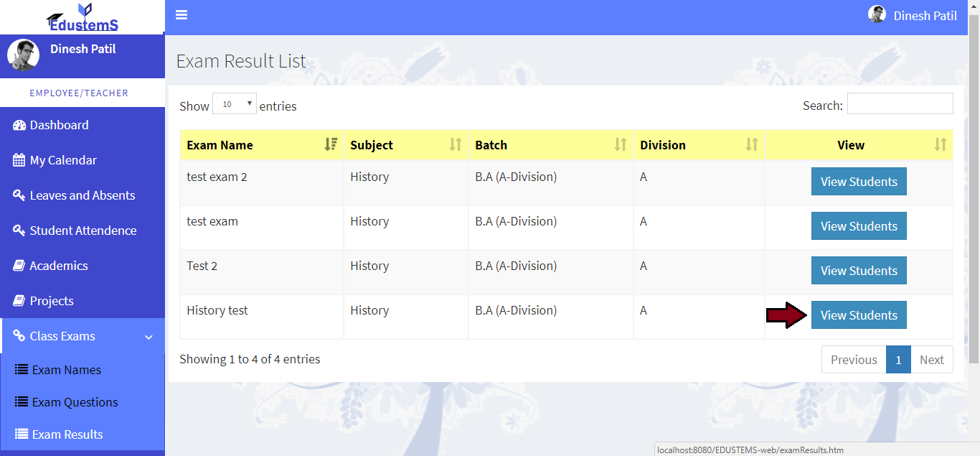Screen dimensions: 980x456
Task: Go to the Next page of results
Action: tap(932, 359)
